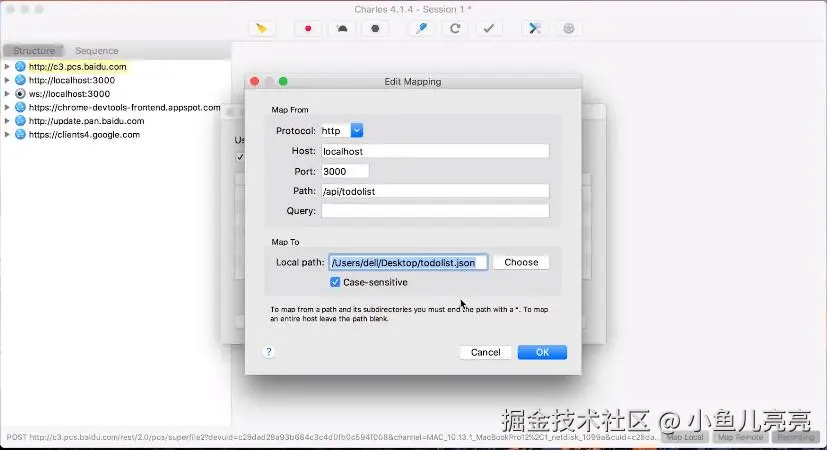Close the Edit Mapping dialog
827x450 pixels.
tap(255, 81)
